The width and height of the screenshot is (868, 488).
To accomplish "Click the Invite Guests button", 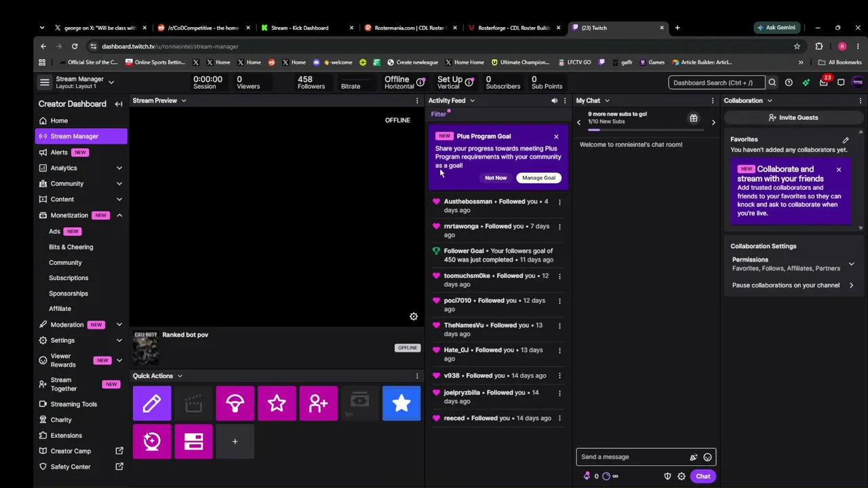I will 793,117.
